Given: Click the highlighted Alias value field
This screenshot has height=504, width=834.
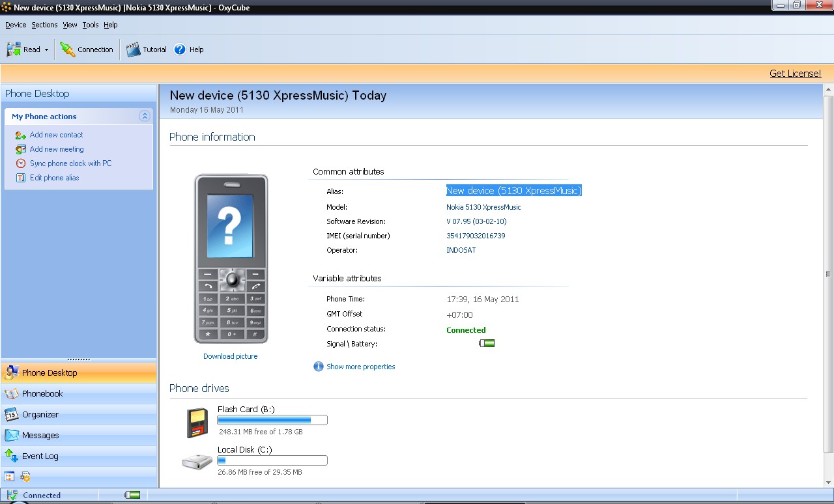Looking at the screenshot, I should coord(513,191).
